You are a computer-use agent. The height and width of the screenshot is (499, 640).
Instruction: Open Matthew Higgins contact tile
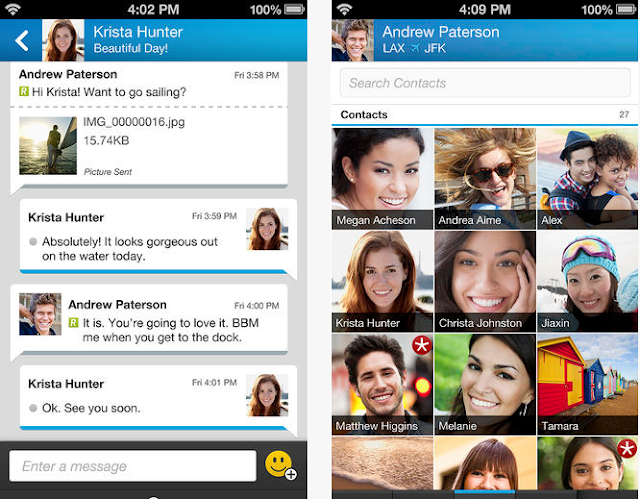pyautogui.click(x=382, y=384)
